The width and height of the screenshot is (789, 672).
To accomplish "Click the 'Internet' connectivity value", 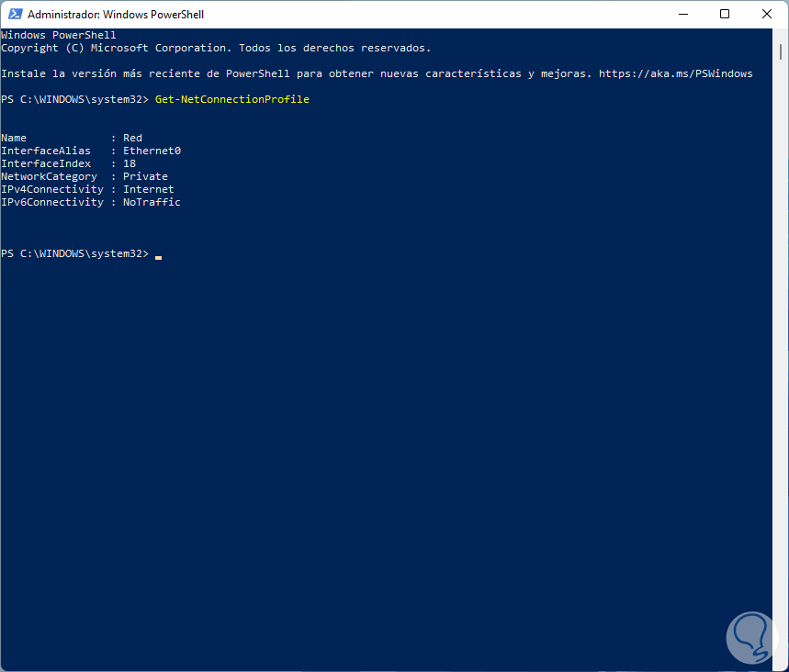I will [x=149, y=190].
